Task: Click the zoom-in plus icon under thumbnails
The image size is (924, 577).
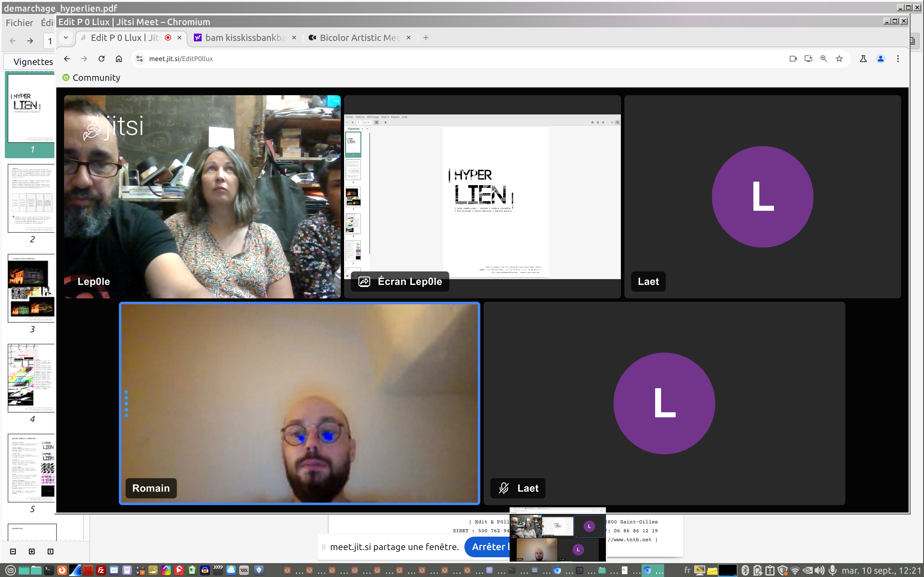Action: tap(32, 552)
